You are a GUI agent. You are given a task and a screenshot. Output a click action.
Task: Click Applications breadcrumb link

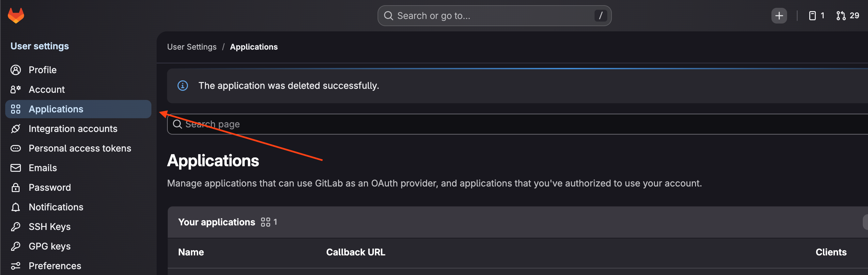[x=254, y=47]
